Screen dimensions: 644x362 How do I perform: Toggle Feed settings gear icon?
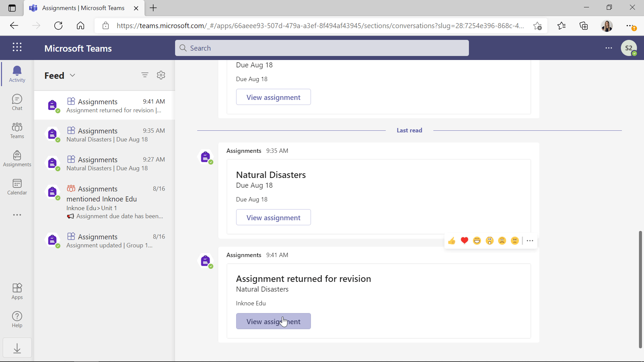(x=161, y=75)
